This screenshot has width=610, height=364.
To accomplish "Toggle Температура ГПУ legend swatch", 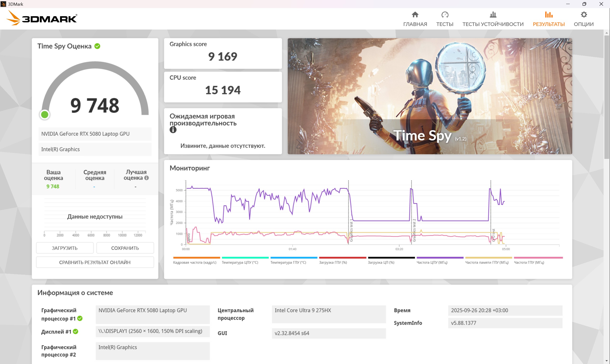I will tap(294, 258).
